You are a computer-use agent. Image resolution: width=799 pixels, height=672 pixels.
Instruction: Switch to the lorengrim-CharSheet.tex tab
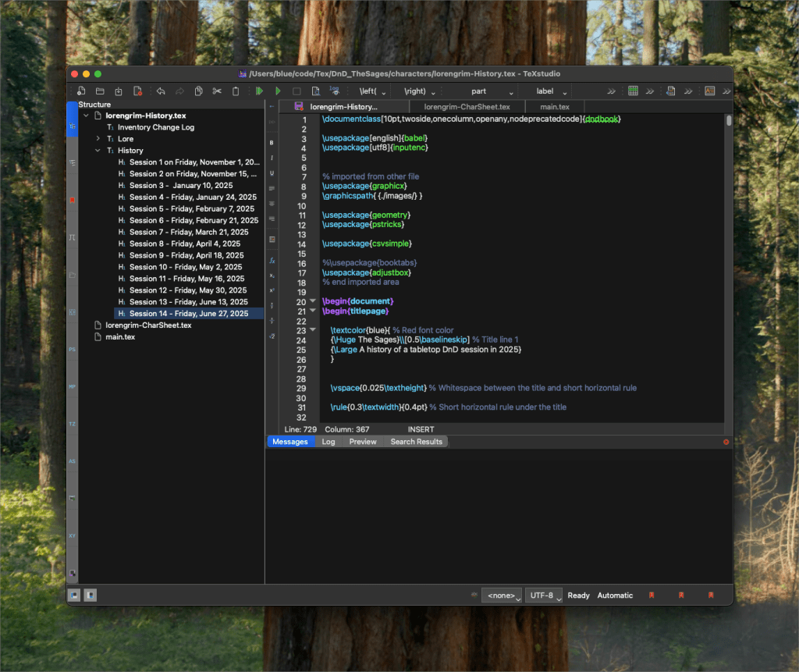[467, 107]
